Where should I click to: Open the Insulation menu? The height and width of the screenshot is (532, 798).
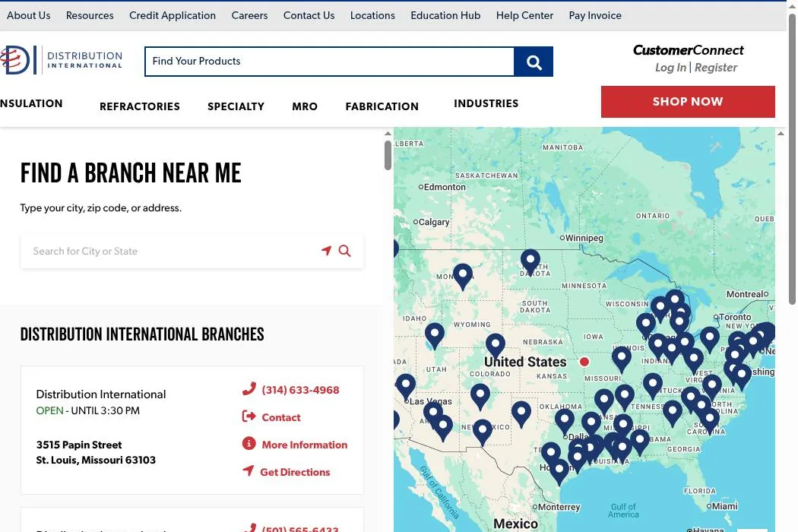pyautogui.click(x=31, y=104)
